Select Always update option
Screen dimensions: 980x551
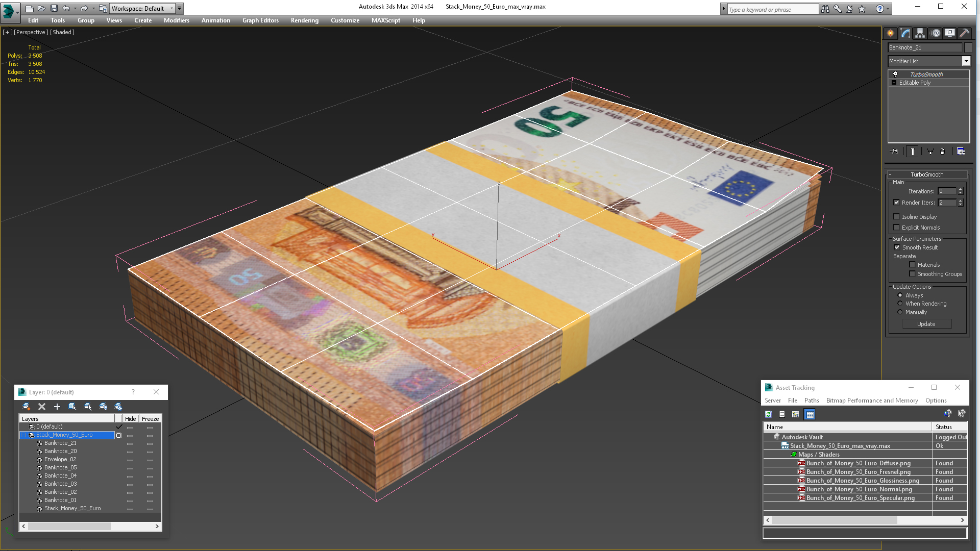point(900,295)
